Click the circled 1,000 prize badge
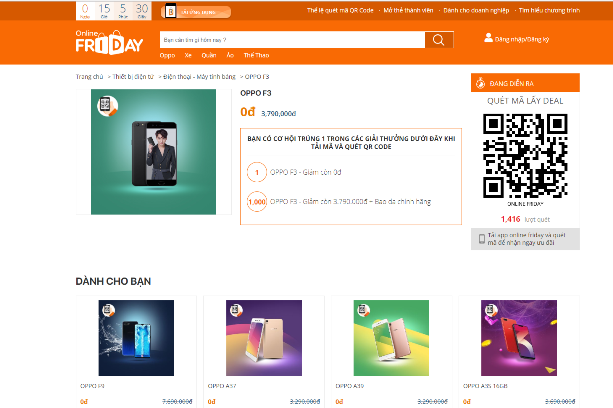Image resolution: width=613 pixels, height=408 pixels. [x=257, y=202]
